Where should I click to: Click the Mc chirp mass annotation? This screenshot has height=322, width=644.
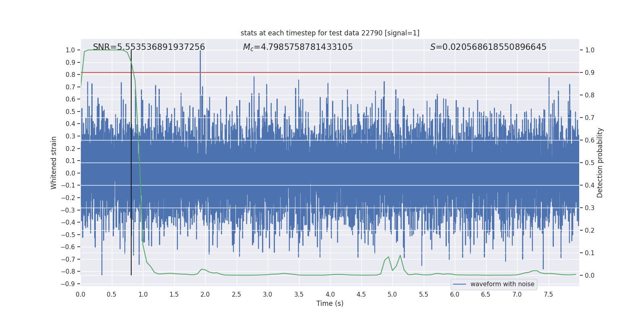pyautogui.click(x=298, y=47)
